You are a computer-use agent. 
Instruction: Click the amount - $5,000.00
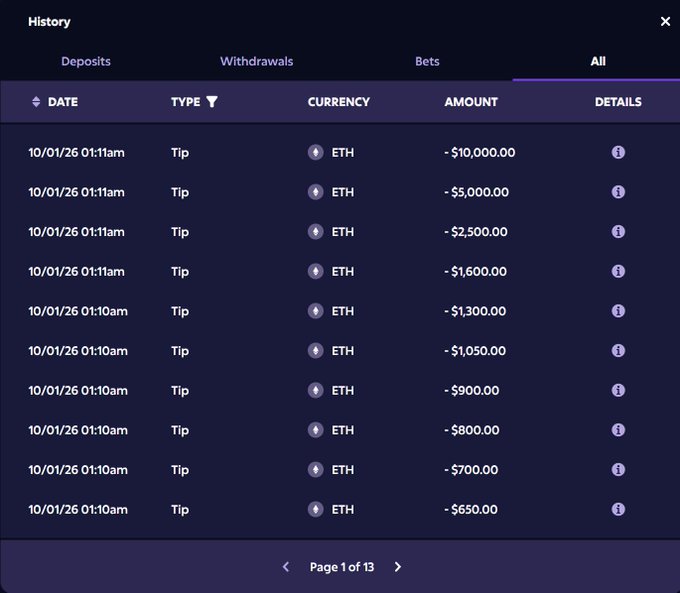point(477,192)
